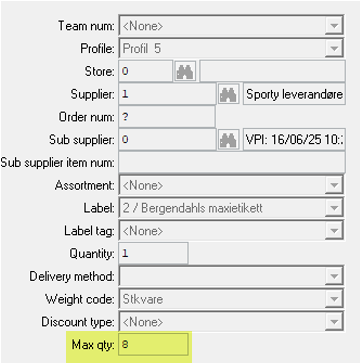Open the Discount type dropdown
The width and height of the screenshot is (360, 363).
[x=333, y=322]
